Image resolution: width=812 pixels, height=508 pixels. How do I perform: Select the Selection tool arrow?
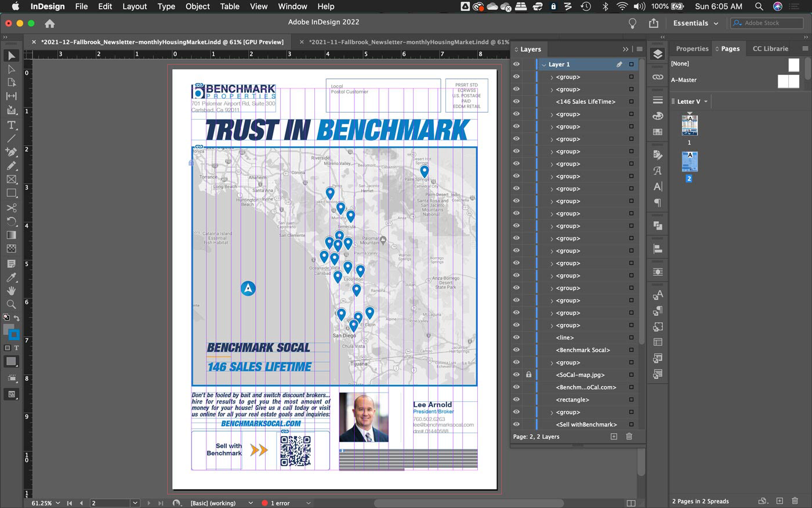[x=11, y=56]
